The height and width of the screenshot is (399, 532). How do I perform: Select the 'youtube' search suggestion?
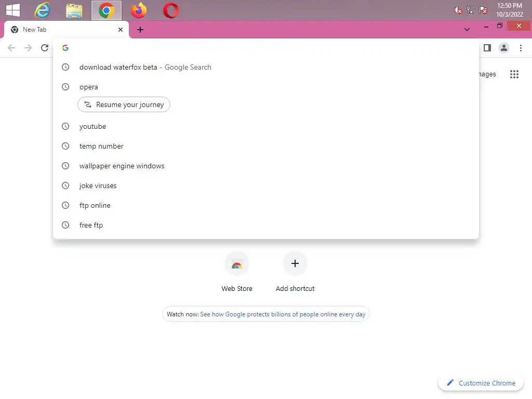tap(266, 126)
